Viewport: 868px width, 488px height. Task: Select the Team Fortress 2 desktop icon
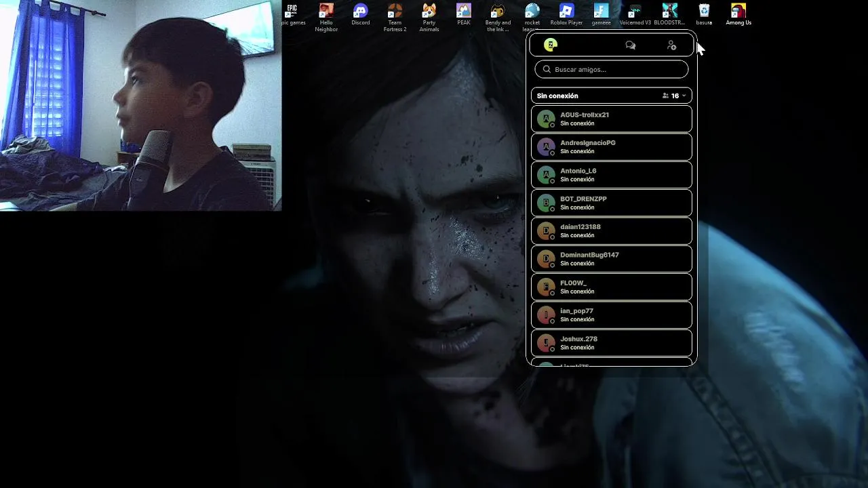point(395,18)
